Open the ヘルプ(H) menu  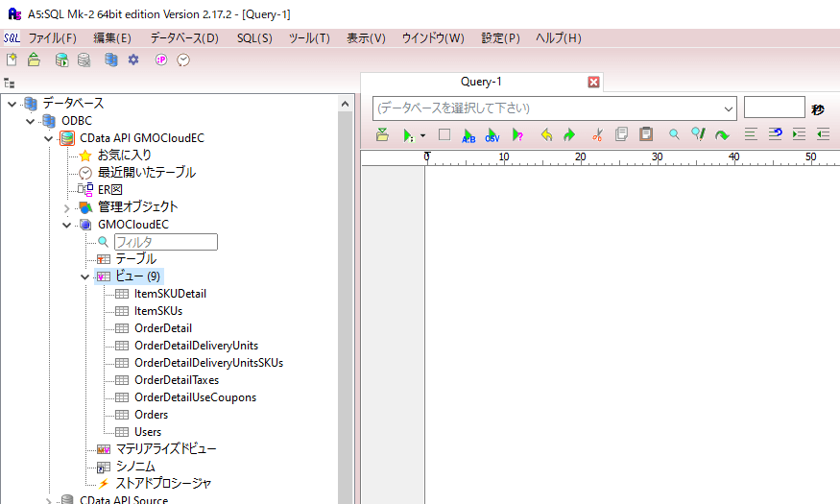pyautogui.click(x=558, y=38)
